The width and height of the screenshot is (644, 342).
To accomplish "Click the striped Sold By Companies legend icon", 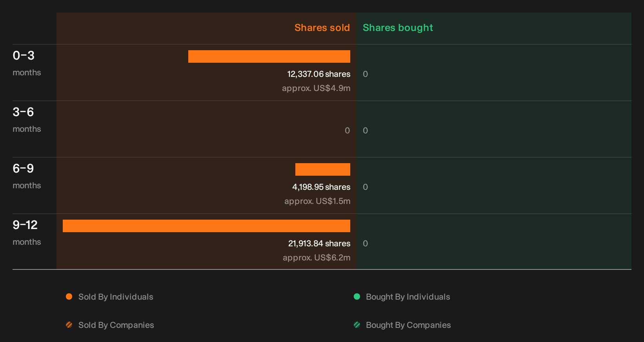I will (69, 325).
